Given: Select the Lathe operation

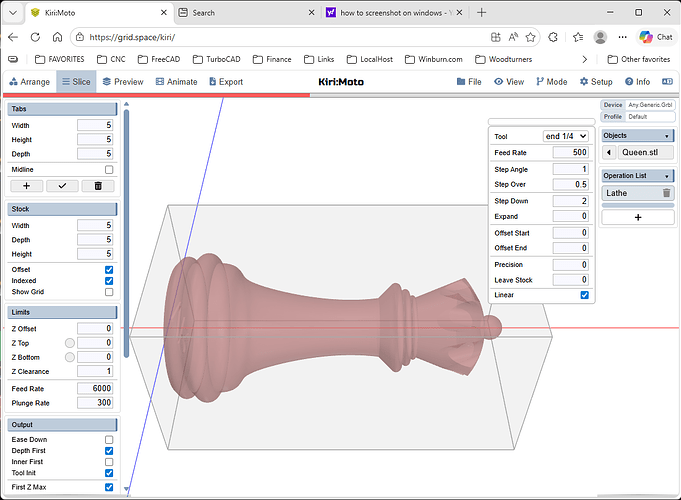Looking at the screenshot, I should point(631,193).
